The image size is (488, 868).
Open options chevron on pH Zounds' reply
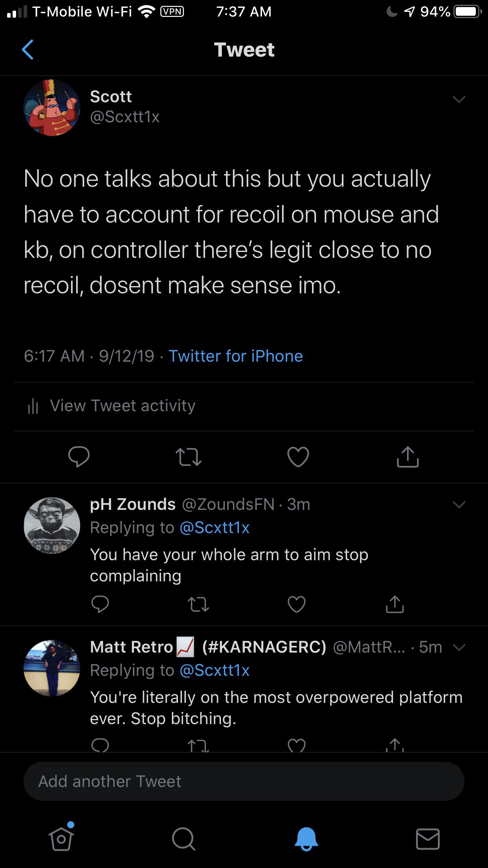pos(459,504)
